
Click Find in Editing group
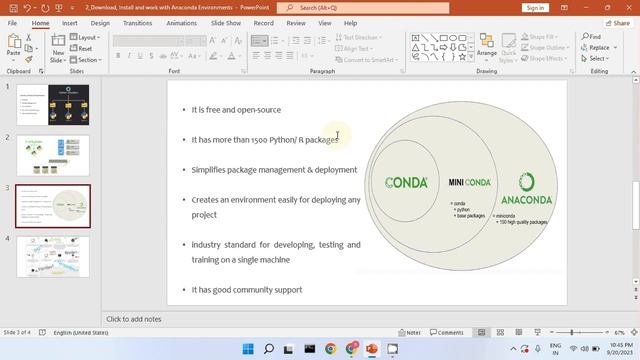591,36
